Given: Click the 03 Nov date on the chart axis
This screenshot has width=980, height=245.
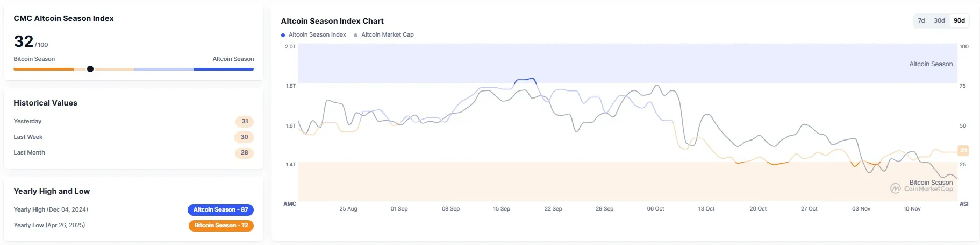Looking at the screenshot, I should pos(861,208).
